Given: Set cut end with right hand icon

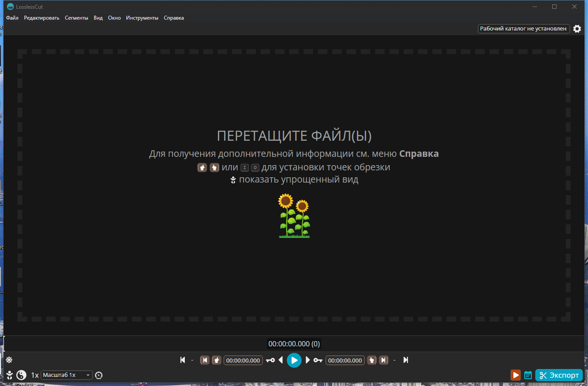Looking at the screenshot, I should (372, 360).
